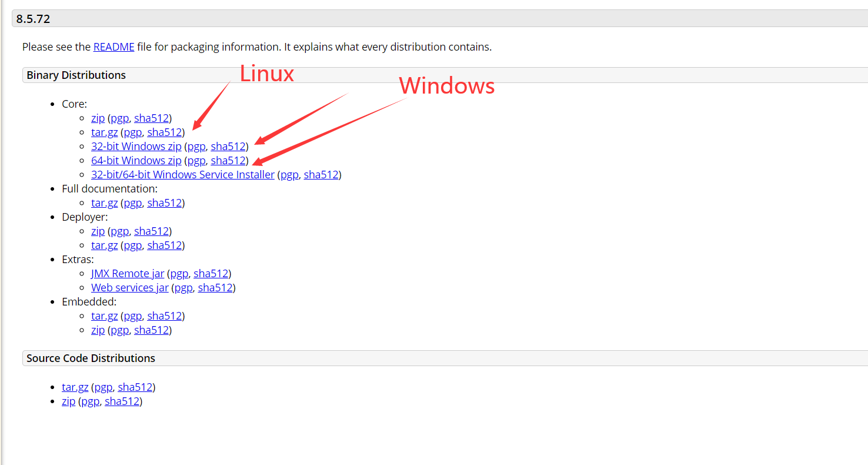
Task: Download the source code zip
Action: [68, 401]
